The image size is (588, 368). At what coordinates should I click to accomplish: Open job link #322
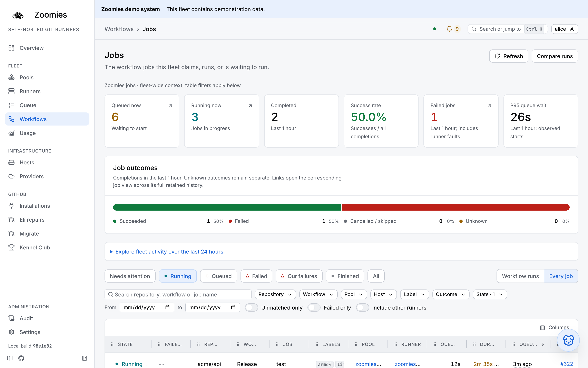[x=566, y=364]
